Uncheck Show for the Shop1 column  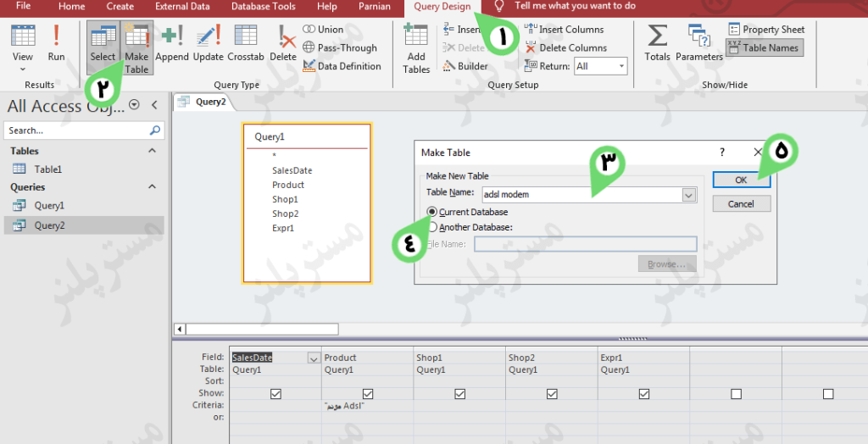459,394
